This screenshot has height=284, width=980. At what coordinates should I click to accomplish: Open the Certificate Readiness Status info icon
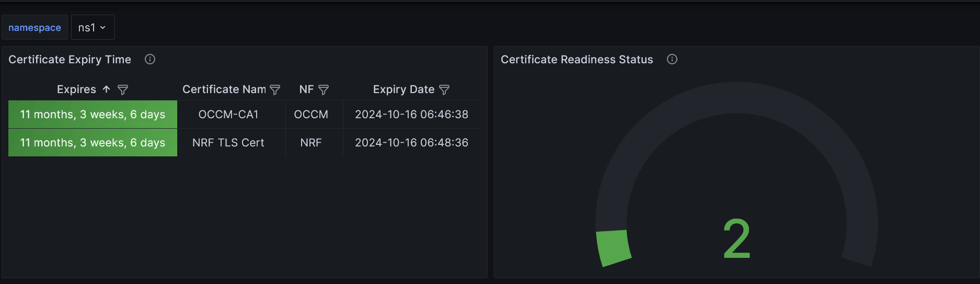(x=672, y=59)
